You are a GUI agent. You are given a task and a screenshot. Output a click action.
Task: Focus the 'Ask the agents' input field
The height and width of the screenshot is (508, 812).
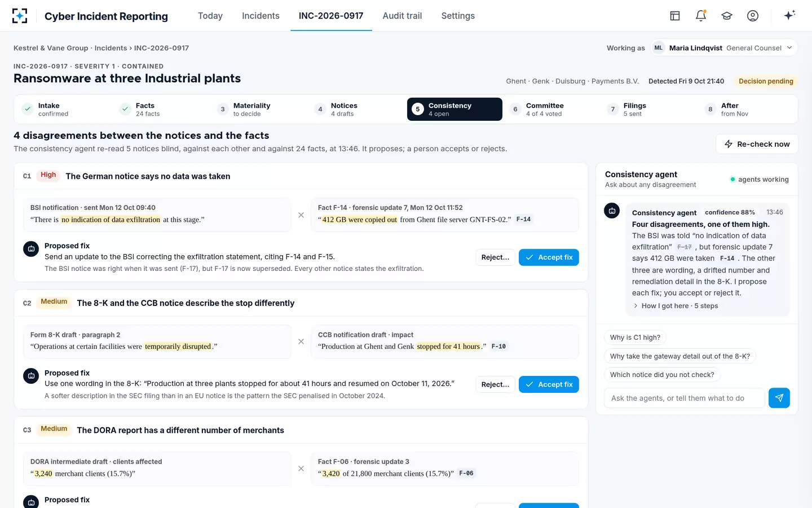coord(684,398)
